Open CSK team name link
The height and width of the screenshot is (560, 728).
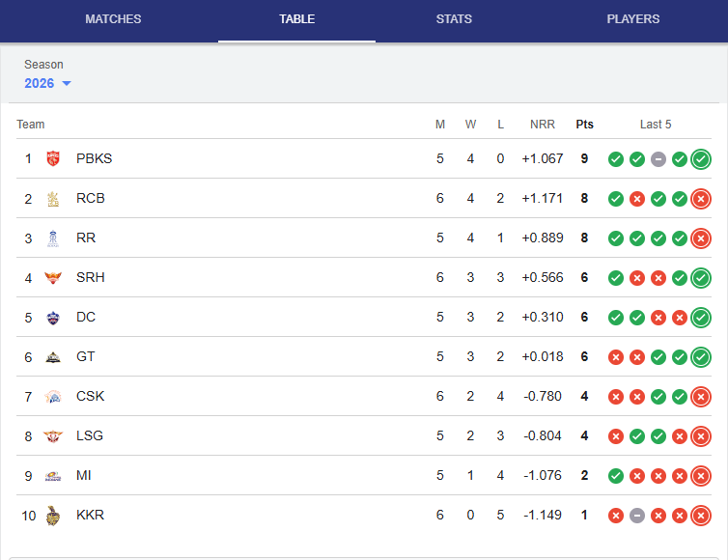coord(90,396)
